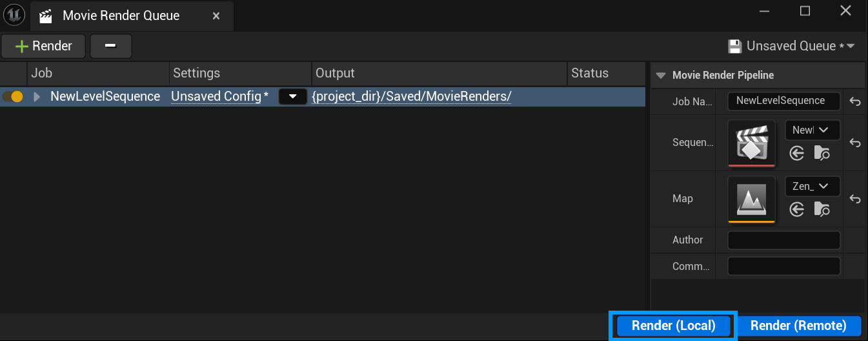Reset Sequence property to default

(855, 143)
